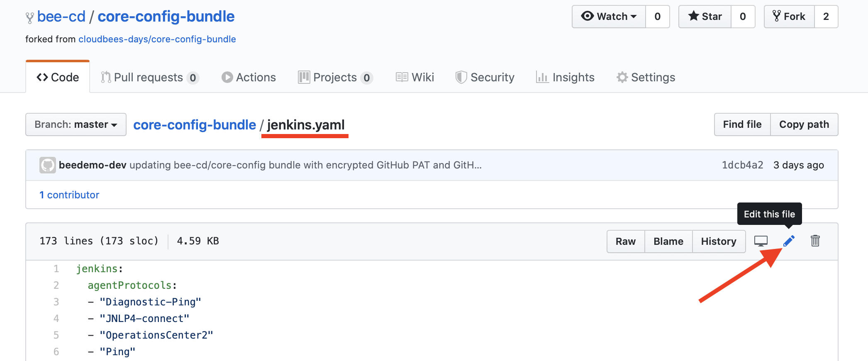Open the Branch: master dropdown
Screen dimensions: 868x361
(x=76, y=124)
